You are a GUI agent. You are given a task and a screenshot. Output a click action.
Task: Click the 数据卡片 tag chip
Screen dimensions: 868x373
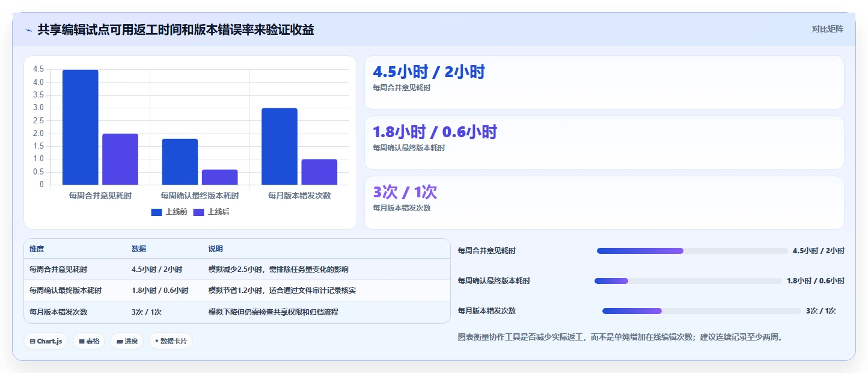click(171, 341)
